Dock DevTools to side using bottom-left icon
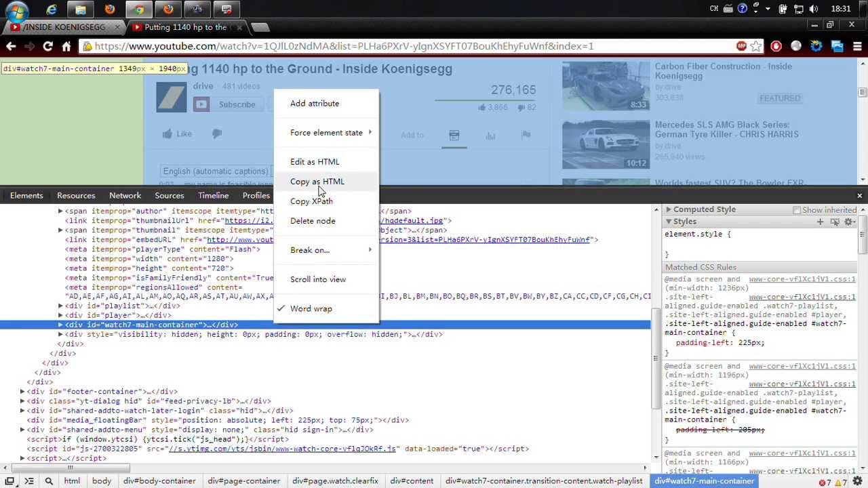The height and width of the screenshot is (488, 868). tap(9, 481)
